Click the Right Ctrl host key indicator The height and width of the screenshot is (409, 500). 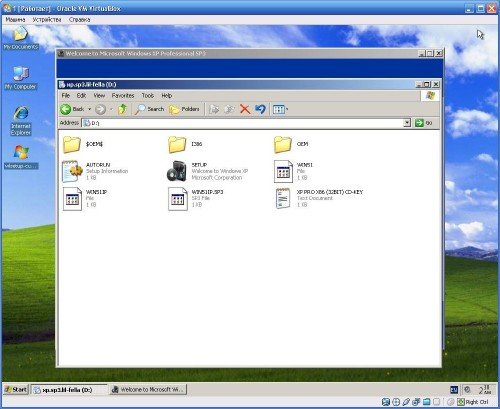tap(473, 402)
